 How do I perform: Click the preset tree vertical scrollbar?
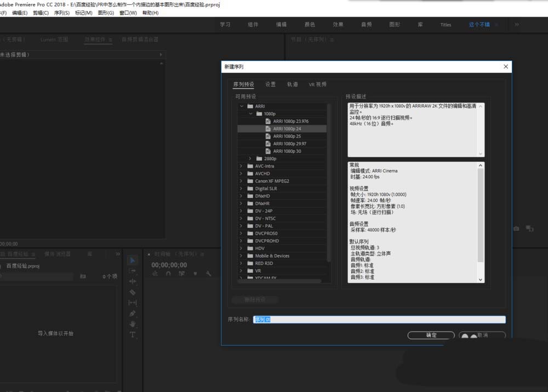point(328,182)
